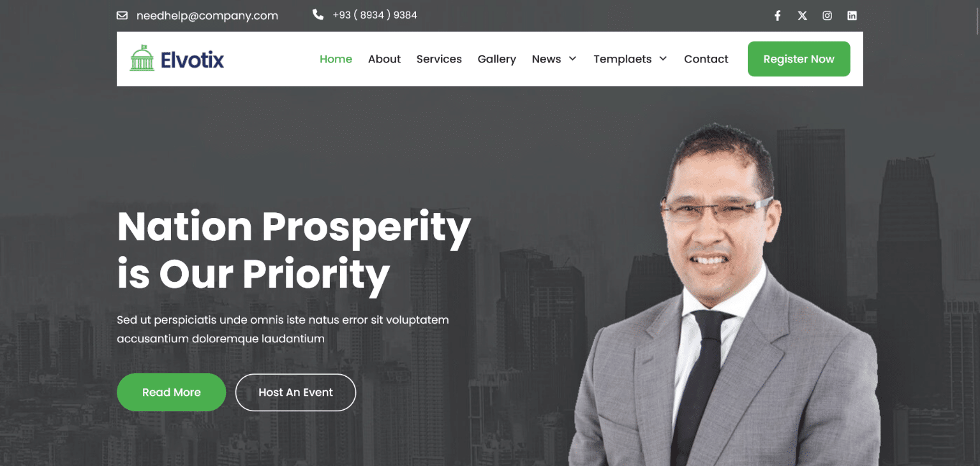Click the +93 (8934) 9384 phone number
The height and width of the screenshot is (466, 980).
[375, 15]
